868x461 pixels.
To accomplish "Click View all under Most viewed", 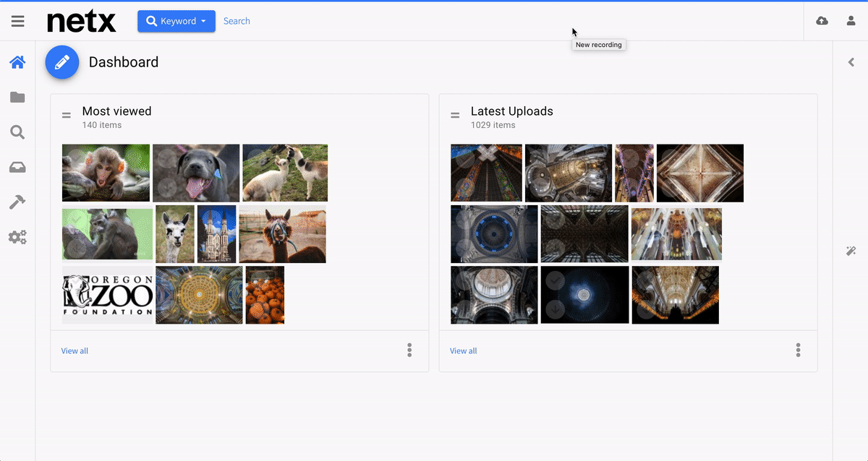I will 75,351.
